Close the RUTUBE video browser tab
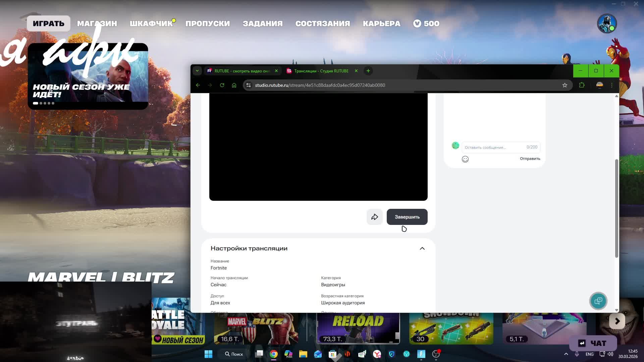 (x=276, y=71)
